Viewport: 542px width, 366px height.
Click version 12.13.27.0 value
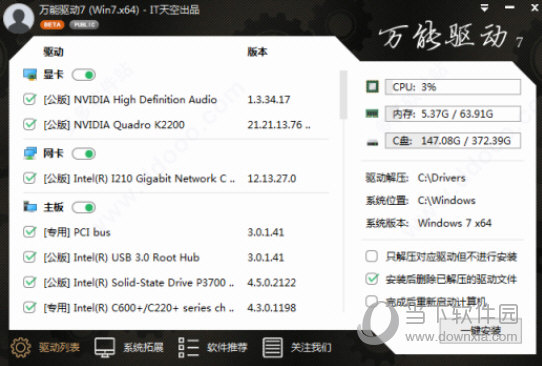tap(272, 178)
